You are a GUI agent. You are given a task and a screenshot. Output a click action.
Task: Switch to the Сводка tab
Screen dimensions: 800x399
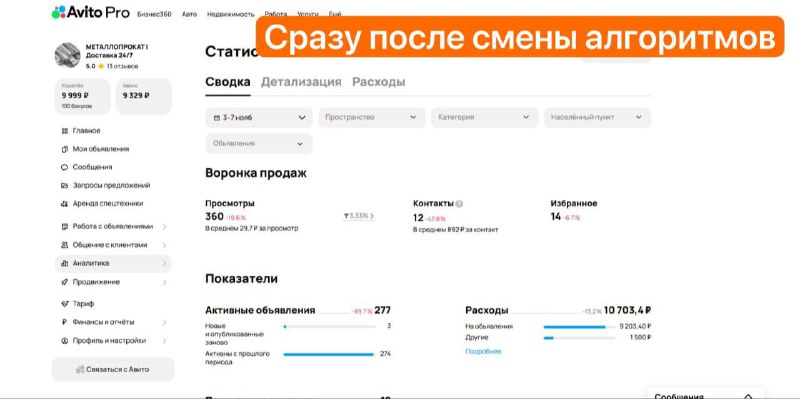[x=228, y=82]
